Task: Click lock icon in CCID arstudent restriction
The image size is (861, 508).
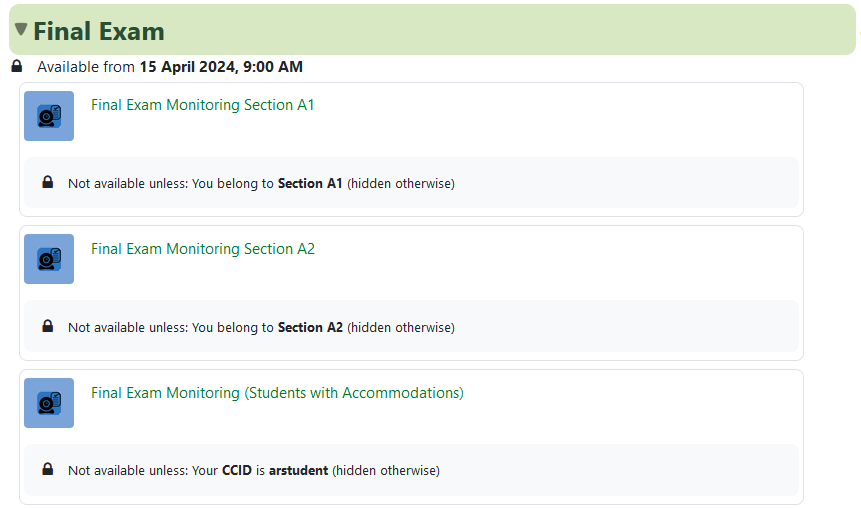Action: (48, 469)
